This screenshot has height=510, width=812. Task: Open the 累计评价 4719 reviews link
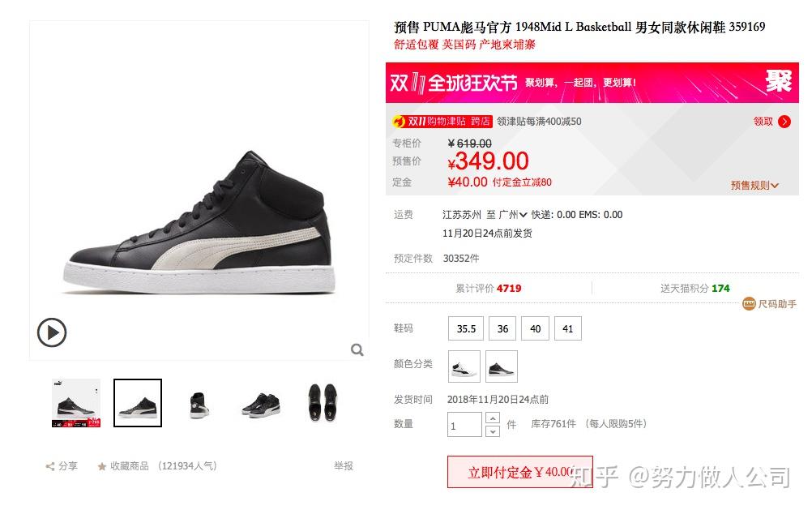coord(489,288)
